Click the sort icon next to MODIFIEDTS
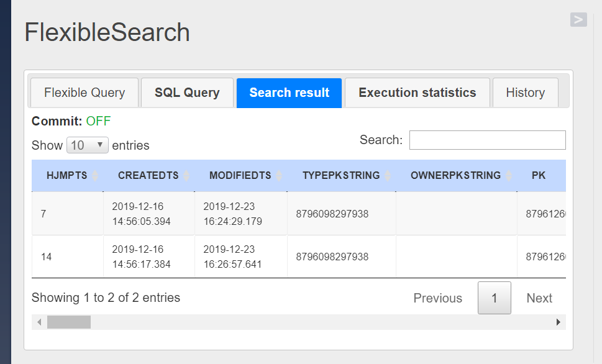 (279, 176)
